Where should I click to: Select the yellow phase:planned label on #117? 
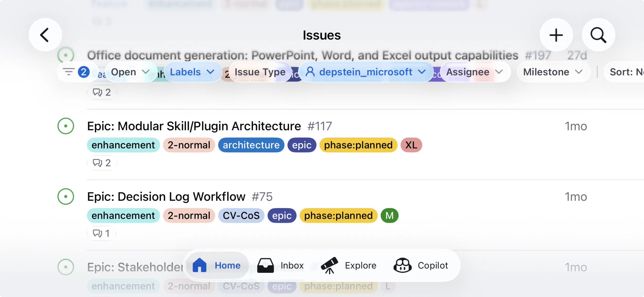click(358, 145)
